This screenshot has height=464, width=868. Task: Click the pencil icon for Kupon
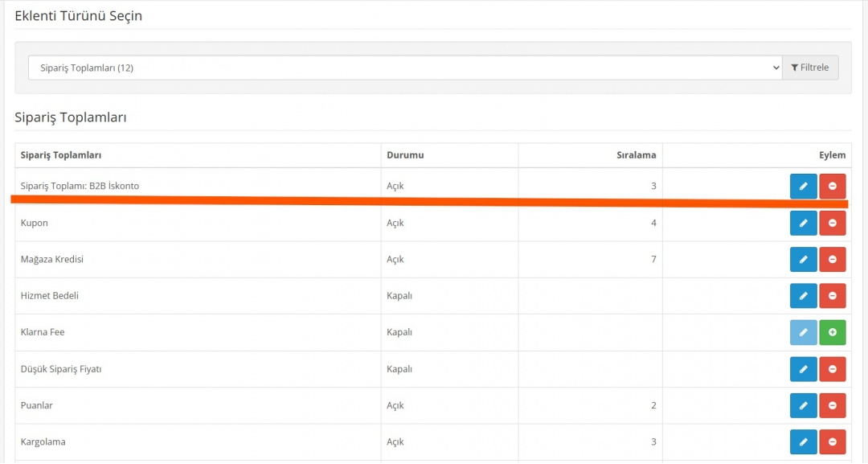(x=803, y=223)
